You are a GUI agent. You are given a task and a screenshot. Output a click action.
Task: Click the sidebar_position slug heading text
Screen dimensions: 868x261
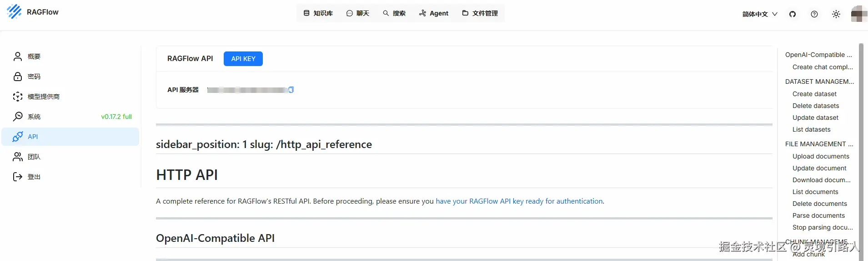point(264,144)
